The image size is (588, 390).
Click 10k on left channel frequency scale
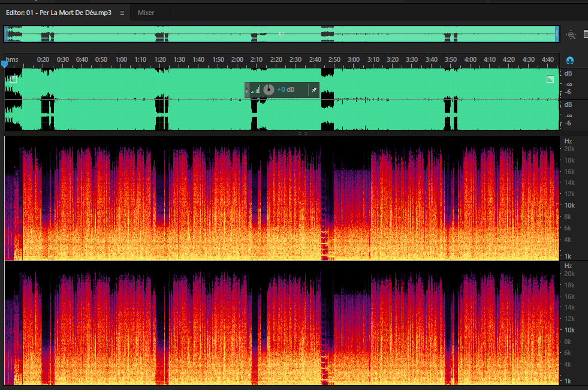569,205
